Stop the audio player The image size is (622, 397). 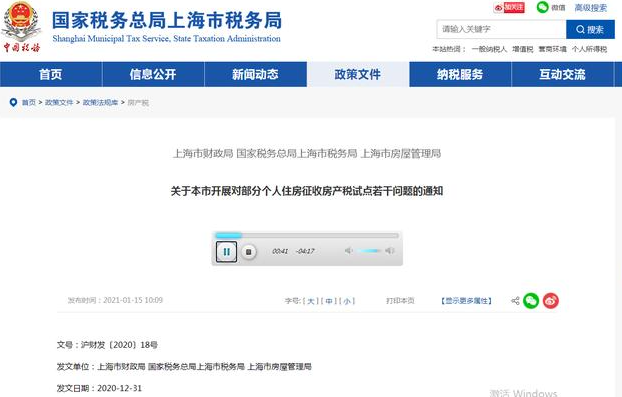(x=249, y=252)
